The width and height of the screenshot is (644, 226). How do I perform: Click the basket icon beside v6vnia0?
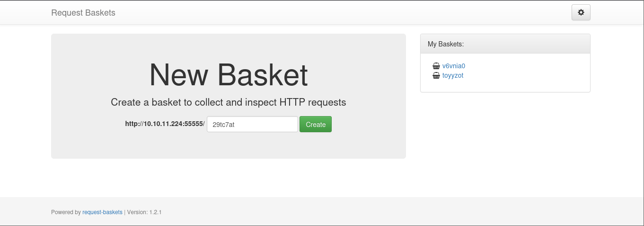pos(436,66)
